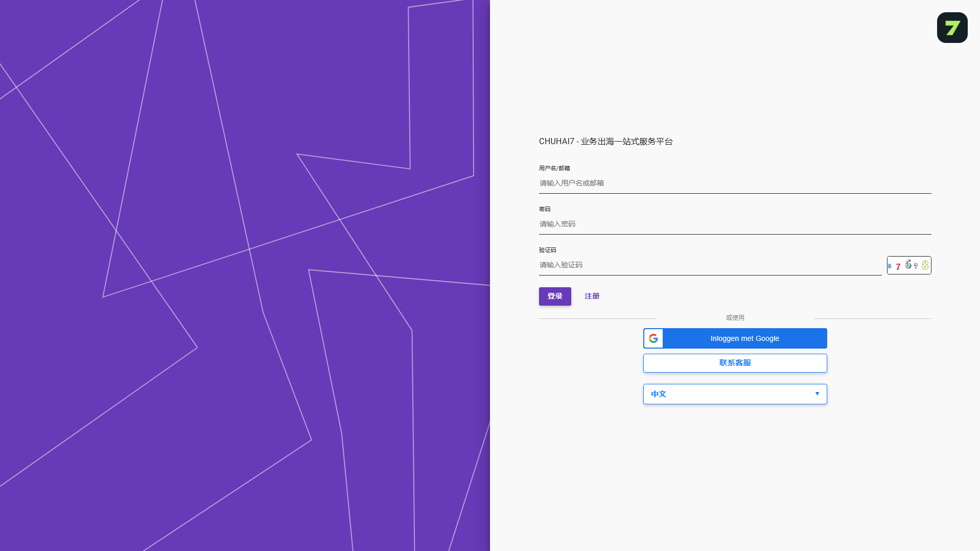The height and width of the screenshot is (551, 980).
Task: Click the purple 登录 login button
Action: tap(555, 296)
